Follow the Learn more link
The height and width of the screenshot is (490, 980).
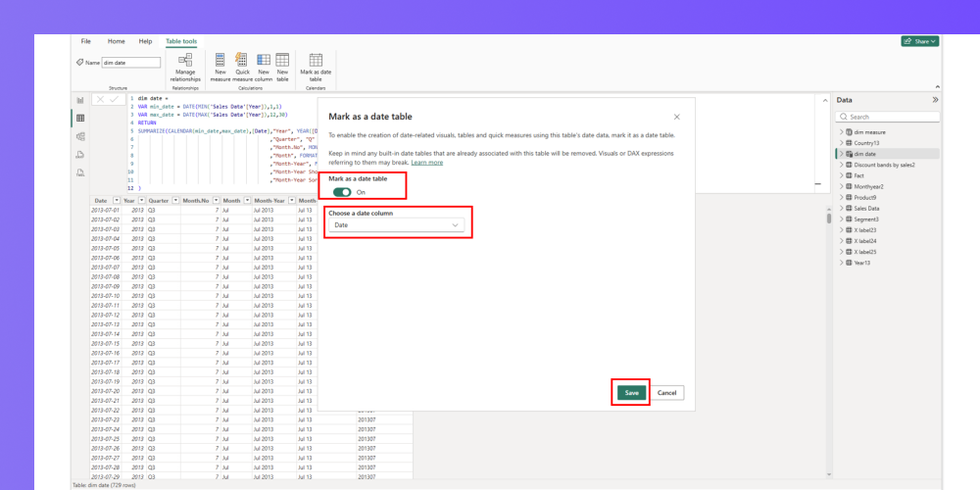point(427,163)
